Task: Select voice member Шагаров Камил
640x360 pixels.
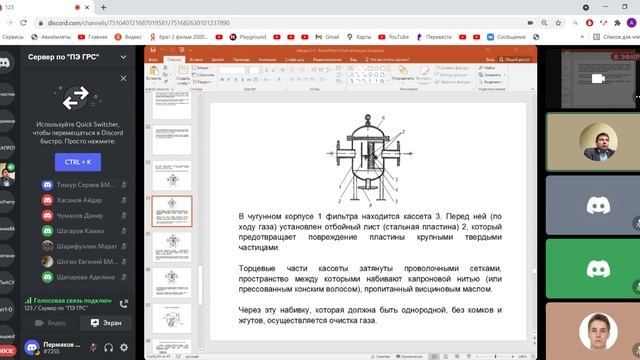Action: tap(84, 231)
